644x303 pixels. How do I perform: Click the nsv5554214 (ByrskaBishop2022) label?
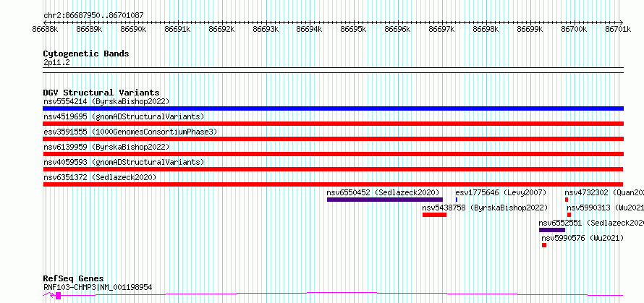tap(106, 101)
